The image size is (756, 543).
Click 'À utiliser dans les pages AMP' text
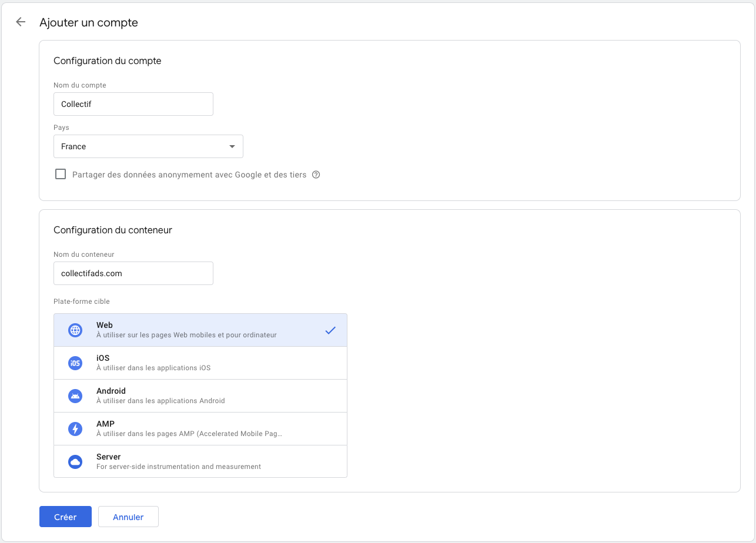(189, 434)
